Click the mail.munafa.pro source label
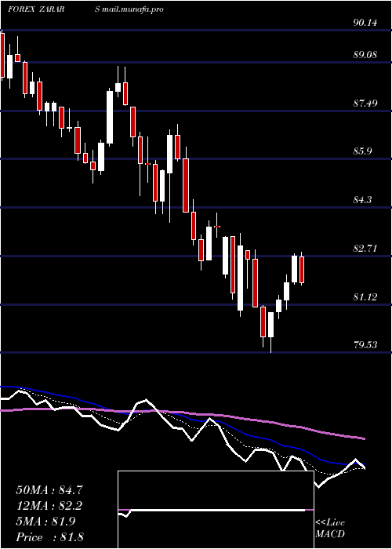Viewport: 392px width, 549px height. tap(132, 9)
